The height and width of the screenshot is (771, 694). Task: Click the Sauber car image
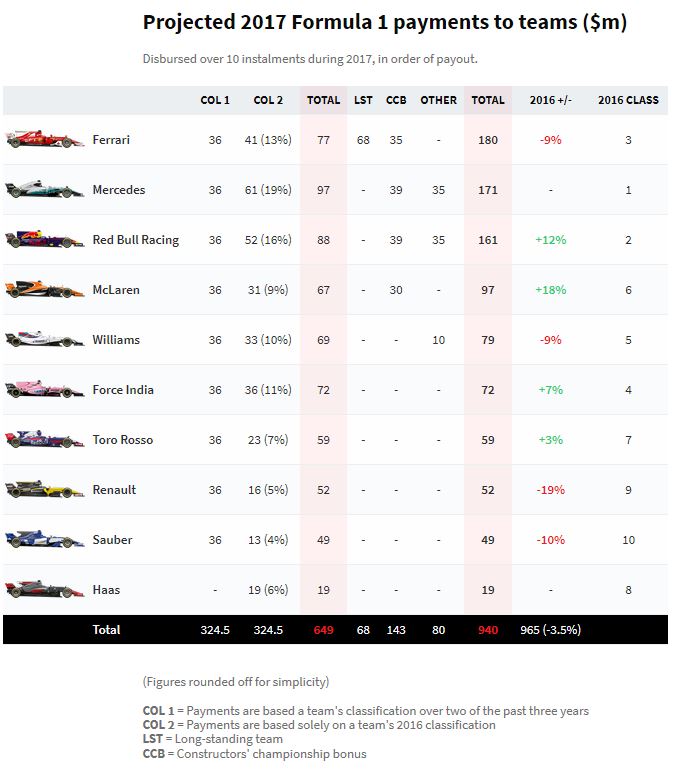click(x=45, y=540)
